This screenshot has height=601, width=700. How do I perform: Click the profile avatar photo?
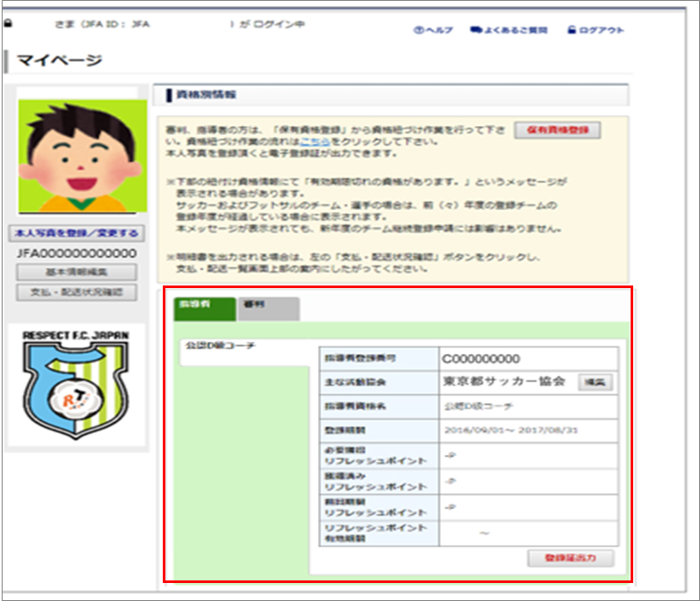click(77, 159)
